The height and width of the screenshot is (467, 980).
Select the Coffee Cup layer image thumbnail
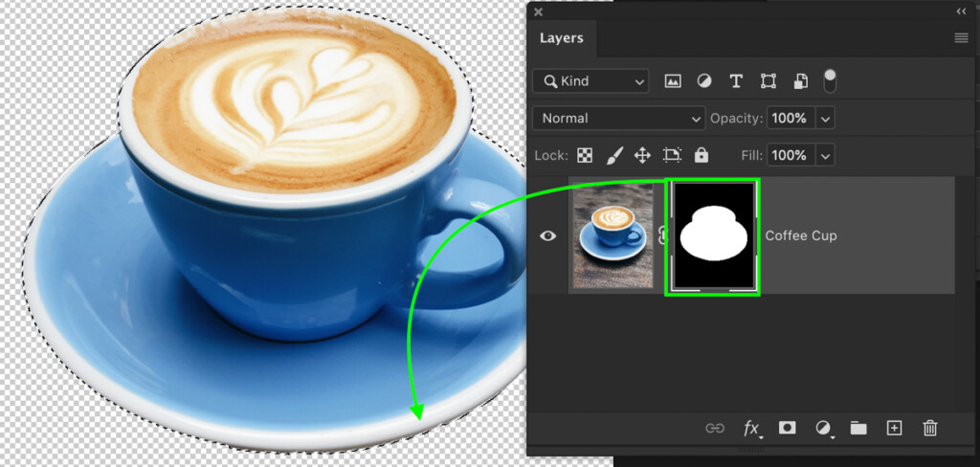coord(613,235)
